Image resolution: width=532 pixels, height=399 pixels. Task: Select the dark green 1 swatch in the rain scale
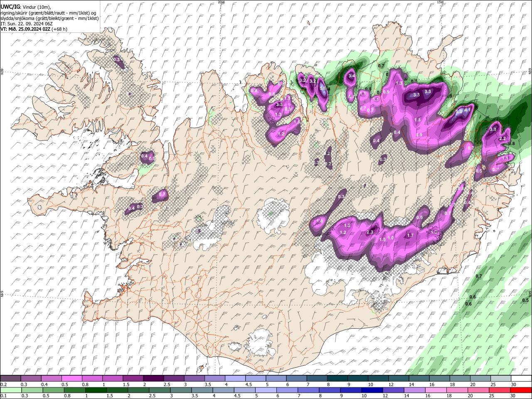[x=96, y=390]
